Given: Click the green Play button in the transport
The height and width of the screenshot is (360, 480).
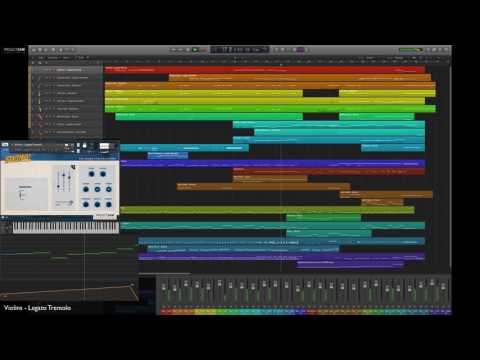Looking at the screenshot, I should (x=195, y=50).
